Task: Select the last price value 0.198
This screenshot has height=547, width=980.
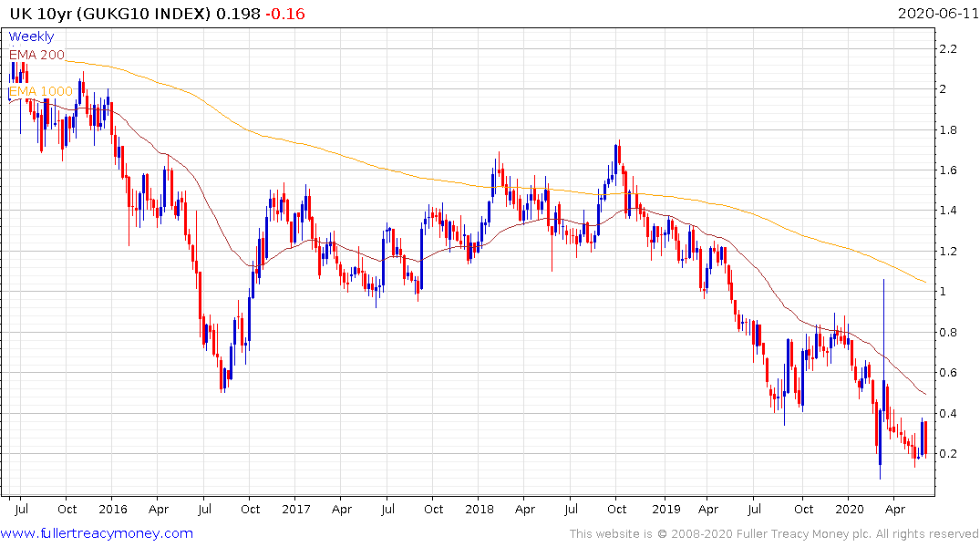Action: coord(238,14)
